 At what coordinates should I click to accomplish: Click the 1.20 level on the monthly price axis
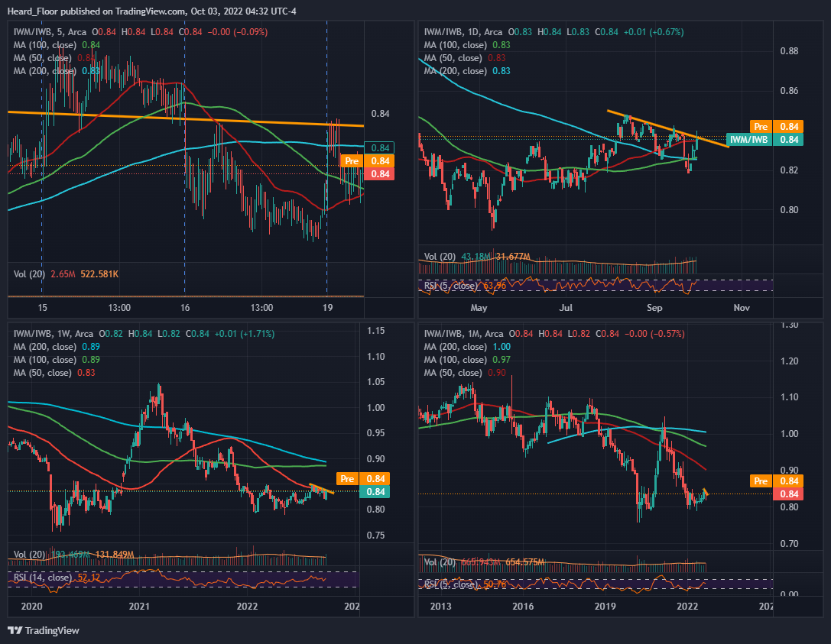(789, 361)
